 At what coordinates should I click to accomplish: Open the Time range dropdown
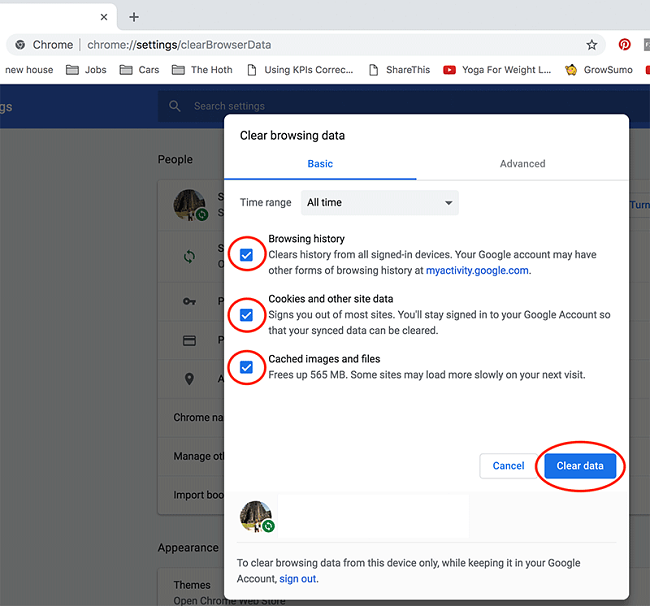click(x=380, y=202)
